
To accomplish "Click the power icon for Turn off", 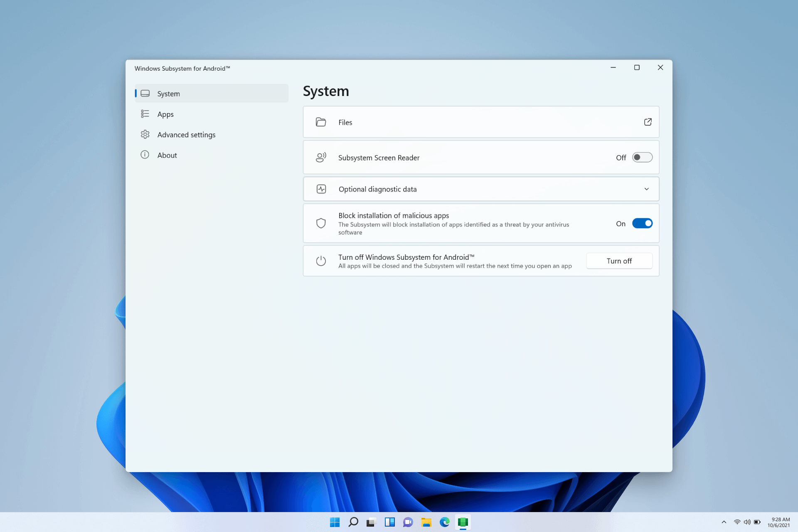I will (321, 260).
